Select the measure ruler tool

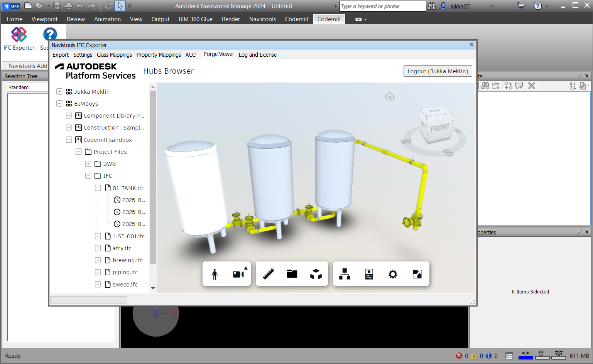269,274
